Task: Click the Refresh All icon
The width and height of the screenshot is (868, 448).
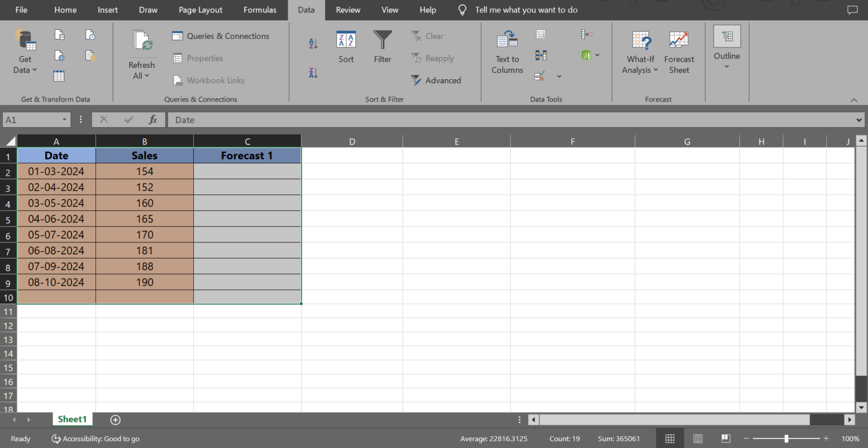Action: click(142, 42)
